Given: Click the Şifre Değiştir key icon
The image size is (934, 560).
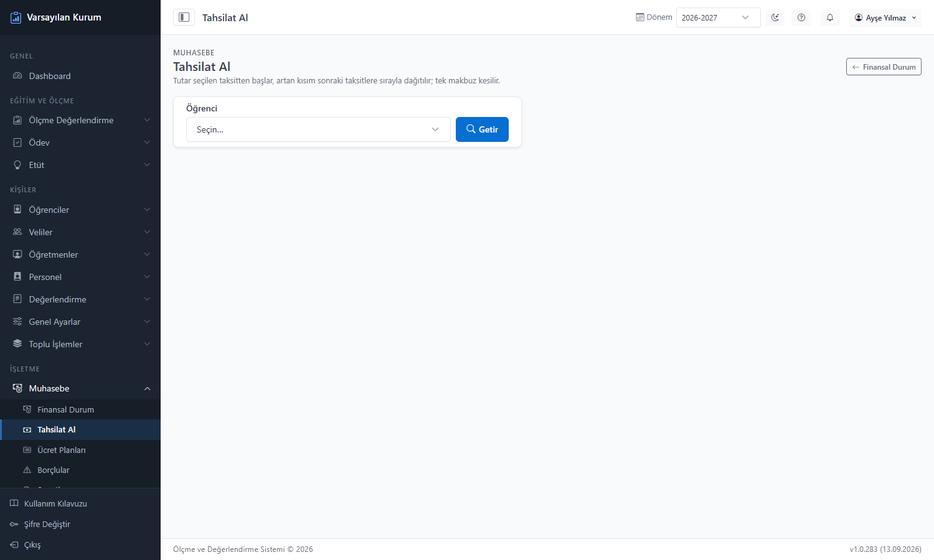Looking at the screenshot, I should [x=14, y=524].
